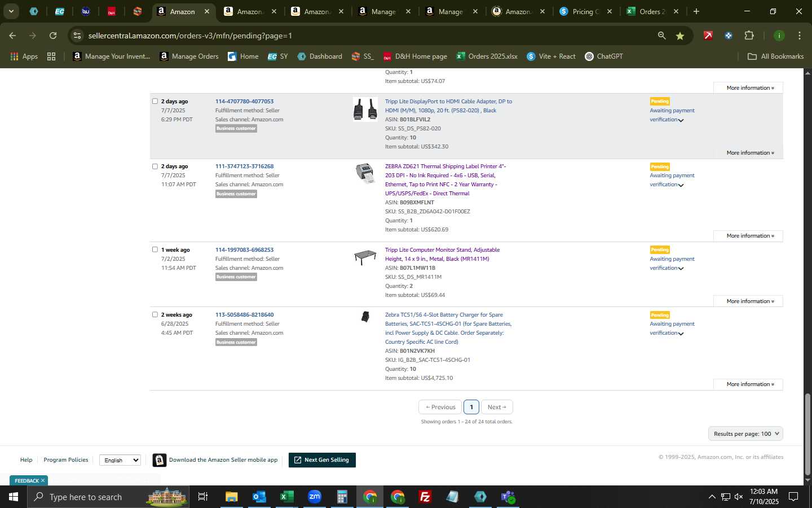This screenshot has width=812, height=508.
Task: Open Task View on taskbar
Action: pos(203,497)
